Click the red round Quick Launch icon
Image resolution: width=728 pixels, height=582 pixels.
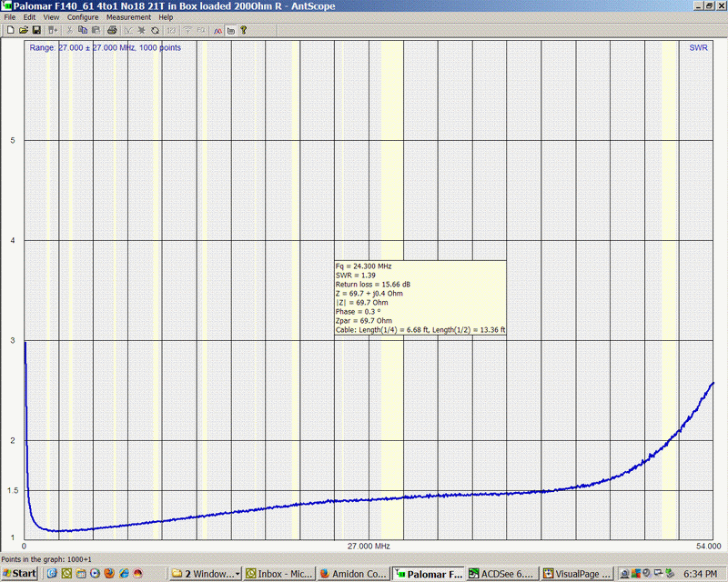coord(138,574)
